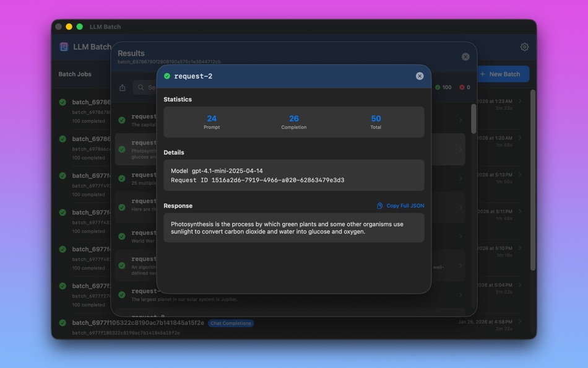
Task: Expand chevron of the 4:58 PM batch row
Action: [520, 322]
